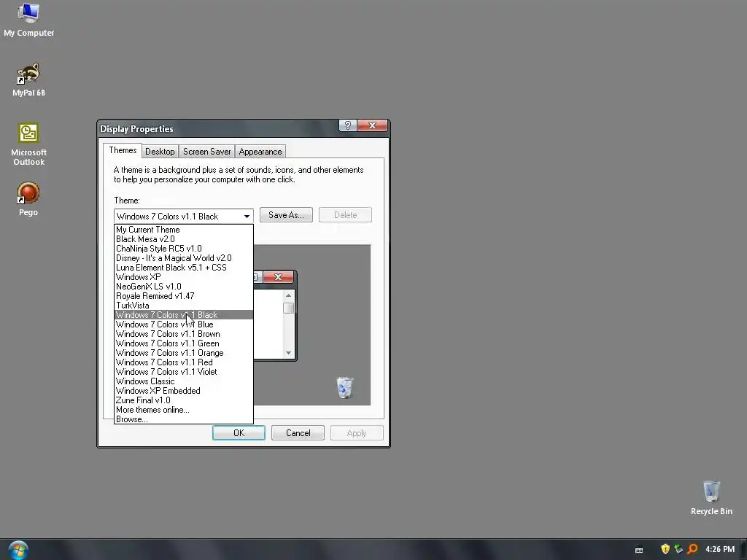Pick Disney - It's a Magical World v2.0
Image resolution: width=747 pixels, height=560 pixels.
[x=184, y=258]
